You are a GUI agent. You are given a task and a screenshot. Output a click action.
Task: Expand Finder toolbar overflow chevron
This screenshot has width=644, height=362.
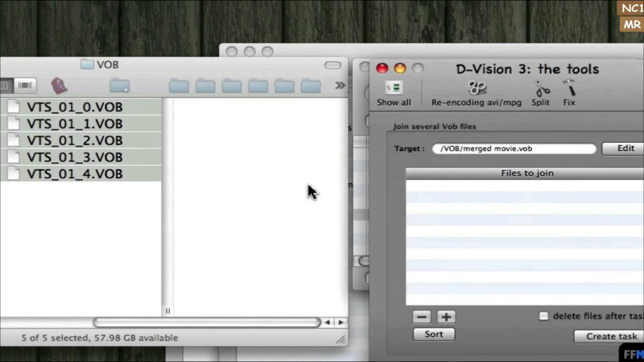coord(340,85)
